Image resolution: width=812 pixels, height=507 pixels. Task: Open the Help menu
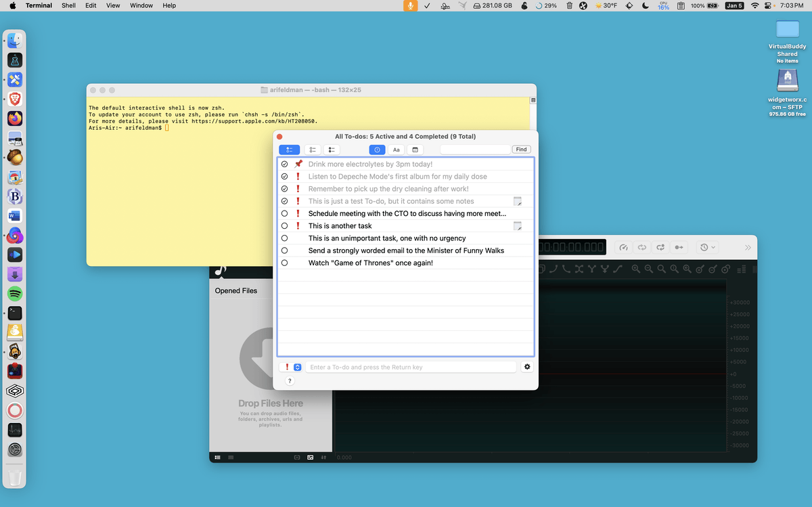169,5
